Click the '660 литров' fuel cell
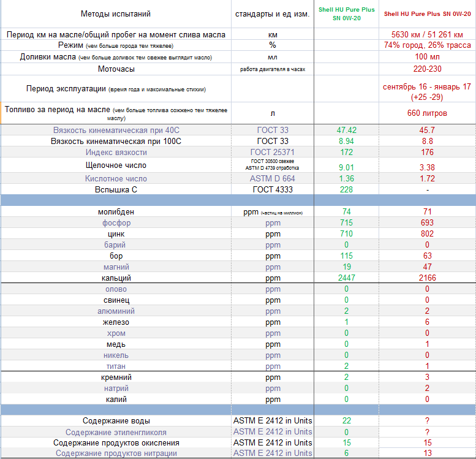The width and height of the screenshot is (476, 459). click(x=427, y=113)
